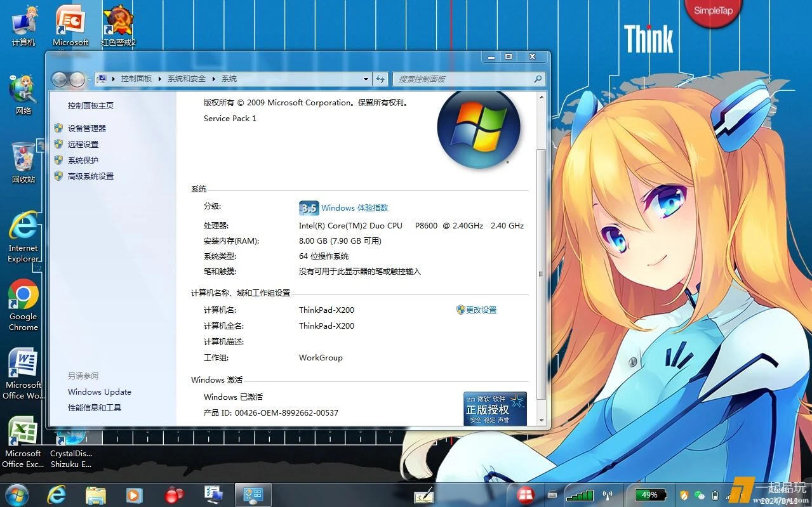Image resolution: width=812 pixels, height=507 pixels.
Task: Click the Back navigation arrow button
Action: tap(59, 79)
